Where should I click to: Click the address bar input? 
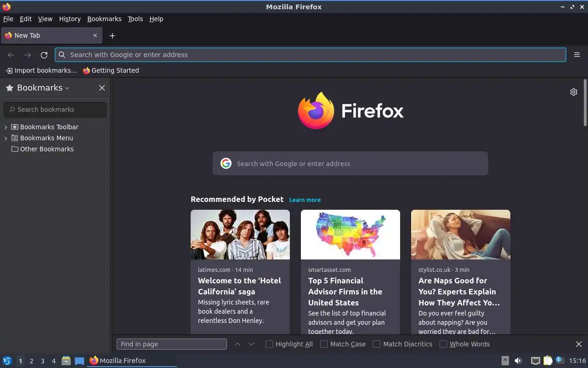click(311, 55)
